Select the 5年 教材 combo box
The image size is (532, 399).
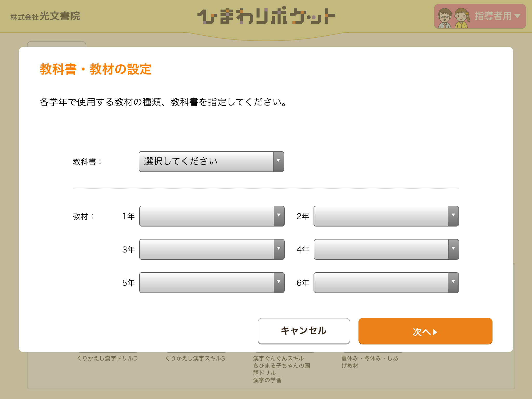tap(212, 283)
